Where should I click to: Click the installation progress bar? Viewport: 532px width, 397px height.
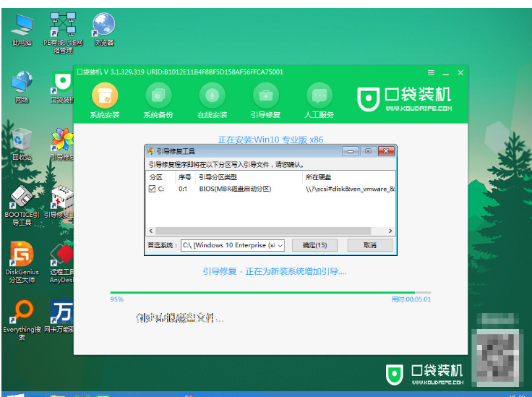tap(270, 292)
